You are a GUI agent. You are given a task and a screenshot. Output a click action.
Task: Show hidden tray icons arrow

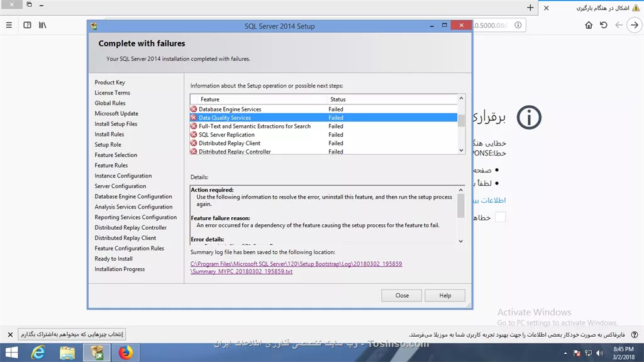[565, 353]
